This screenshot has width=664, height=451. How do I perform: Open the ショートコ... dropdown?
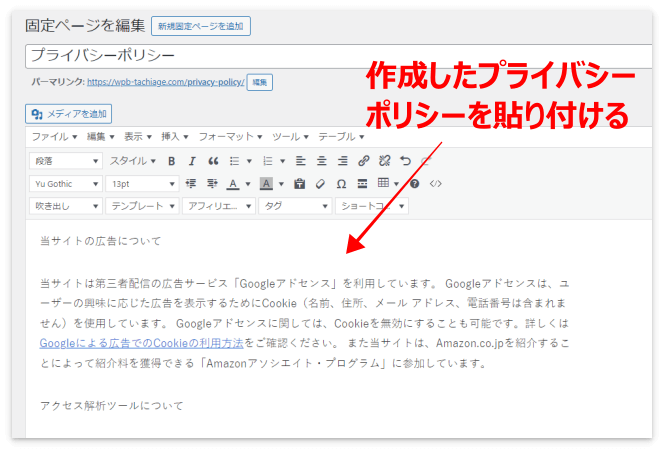372,206
